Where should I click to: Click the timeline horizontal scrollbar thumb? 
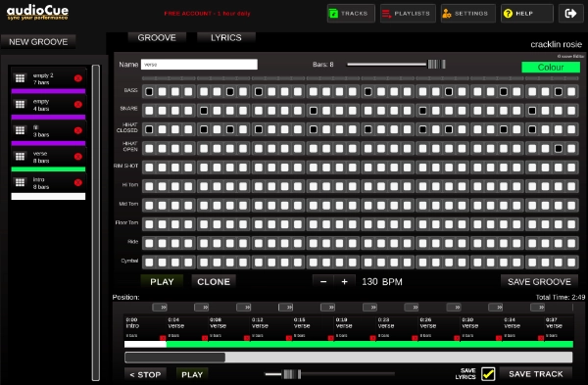[x=175, y=358]
